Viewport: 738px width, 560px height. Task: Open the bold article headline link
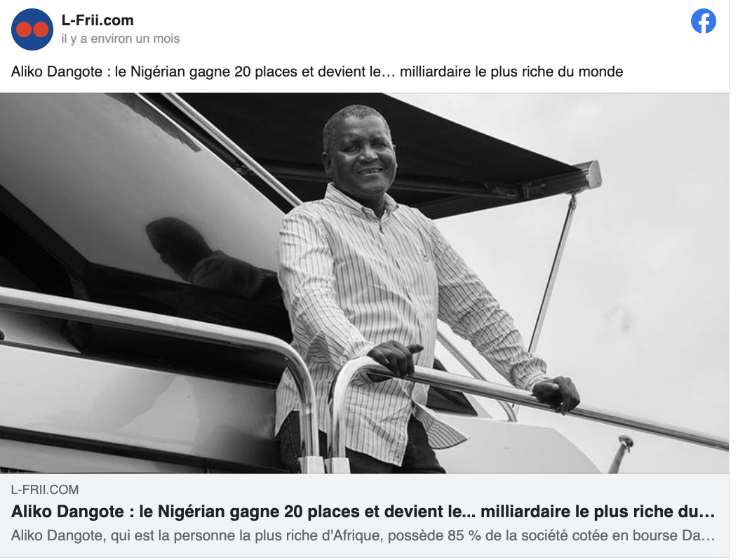[363, 512]
